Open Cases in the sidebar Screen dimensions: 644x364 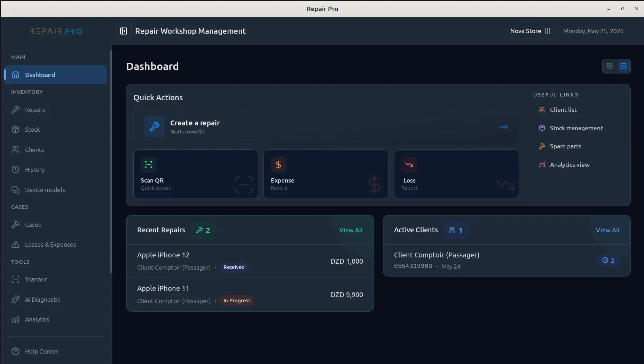point(56,225)
